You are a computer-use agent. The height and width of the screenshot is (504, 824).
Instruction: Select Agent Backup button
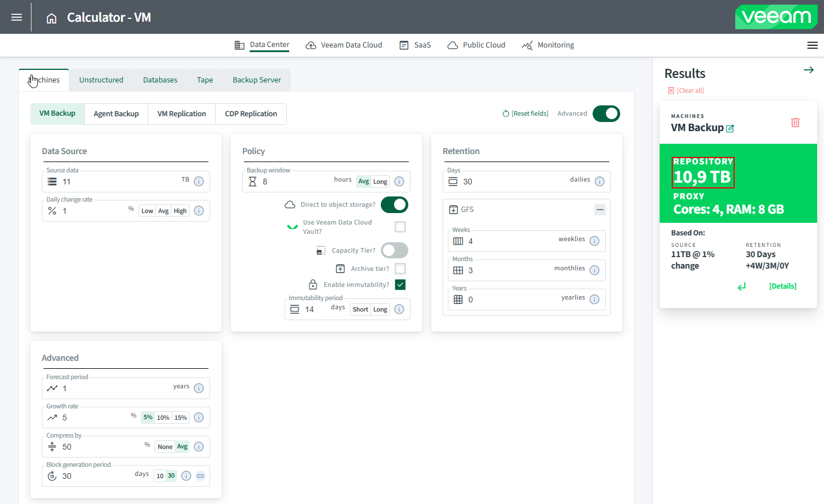(116, 114)
